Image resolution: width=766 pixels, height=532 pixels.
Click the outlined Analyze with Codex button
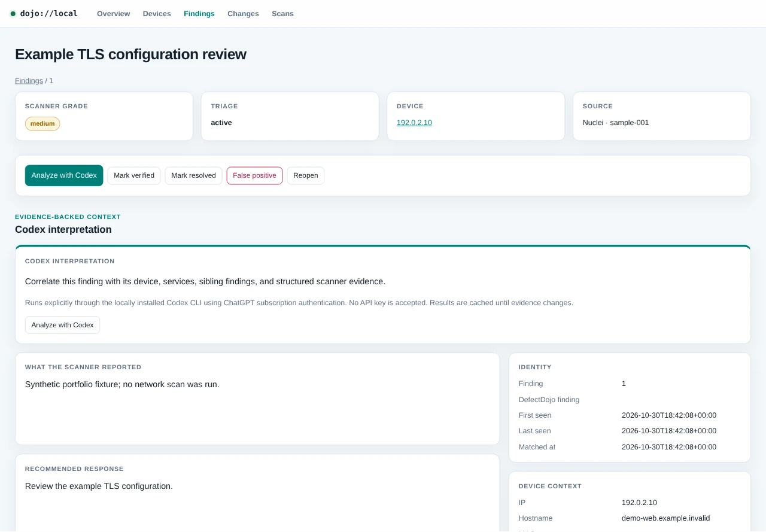click(62, 325)
